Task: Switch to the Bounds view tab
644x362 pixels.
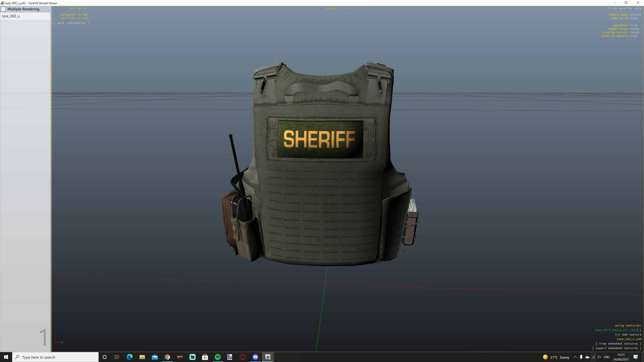Action: [x=347, y=9]
